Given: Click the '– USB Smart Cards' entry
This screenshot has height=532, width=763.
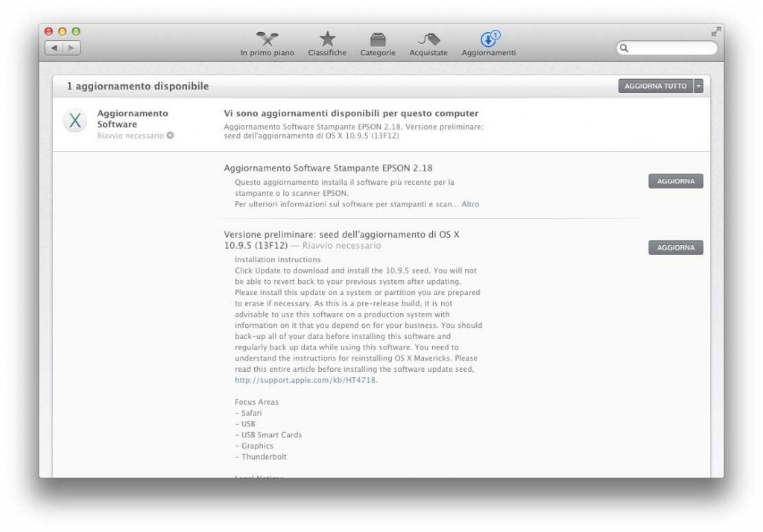Looking at the screenshot, I should 268,434.
